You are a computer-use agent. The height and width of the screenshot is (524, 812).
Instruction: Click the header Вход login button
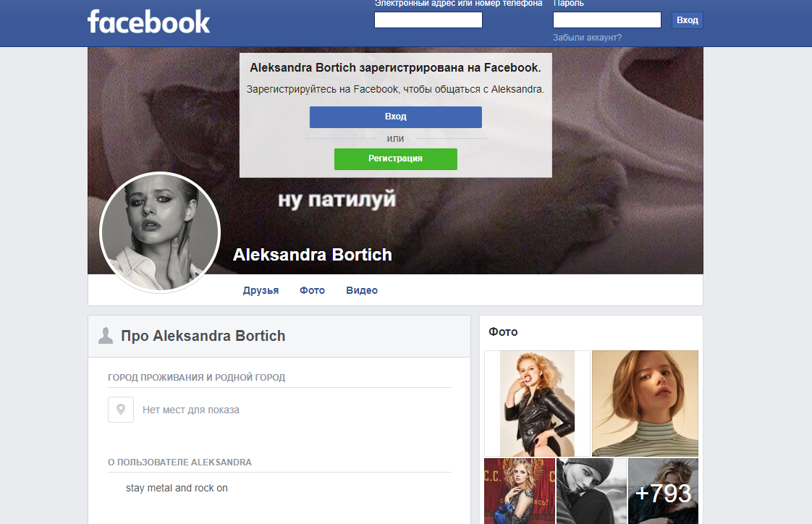(688, 20)
